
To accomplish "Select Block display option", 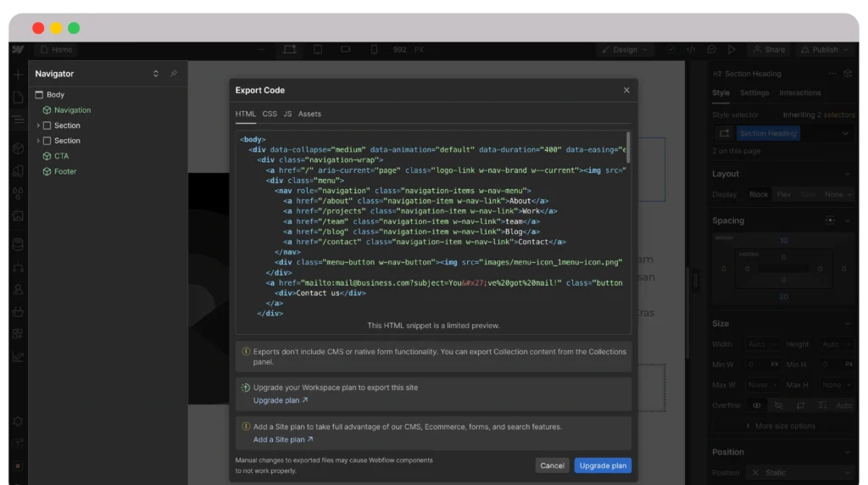I will (759, 194).
